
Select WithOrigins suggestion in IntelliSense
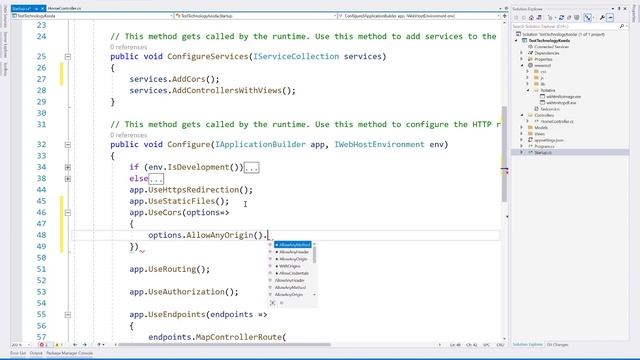click(288, 266)
